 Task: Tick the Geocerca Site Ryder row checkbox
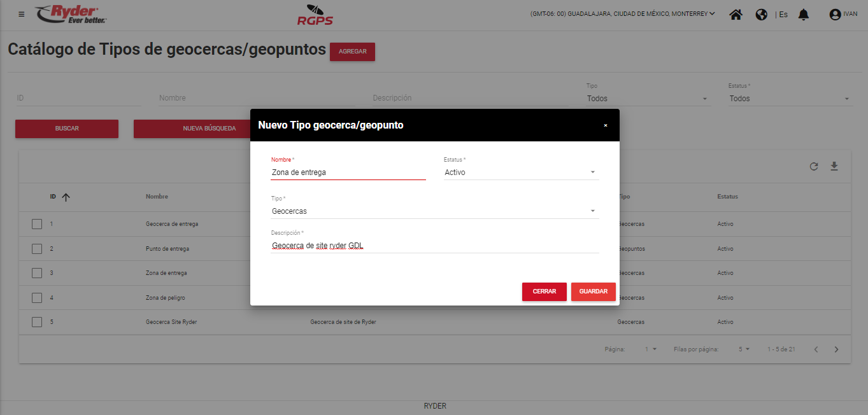tap(37, 322)
